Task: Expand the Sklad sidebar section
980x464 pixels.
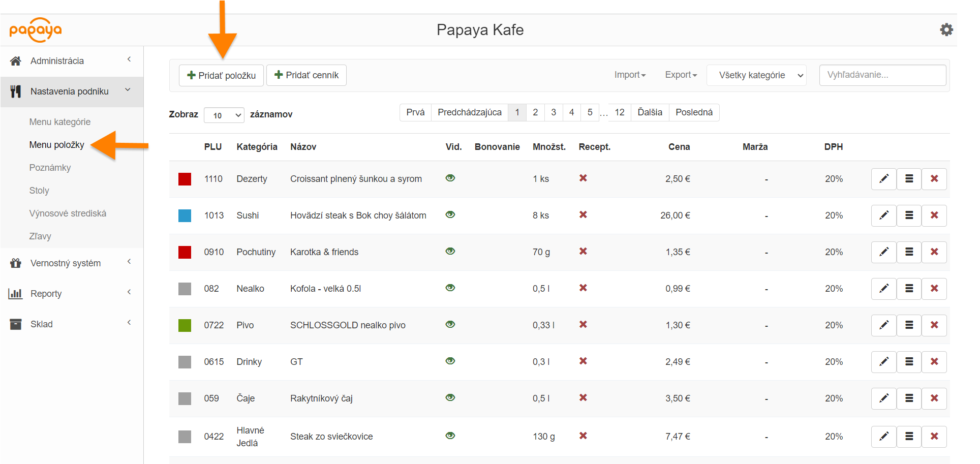Action: (42, 324)
